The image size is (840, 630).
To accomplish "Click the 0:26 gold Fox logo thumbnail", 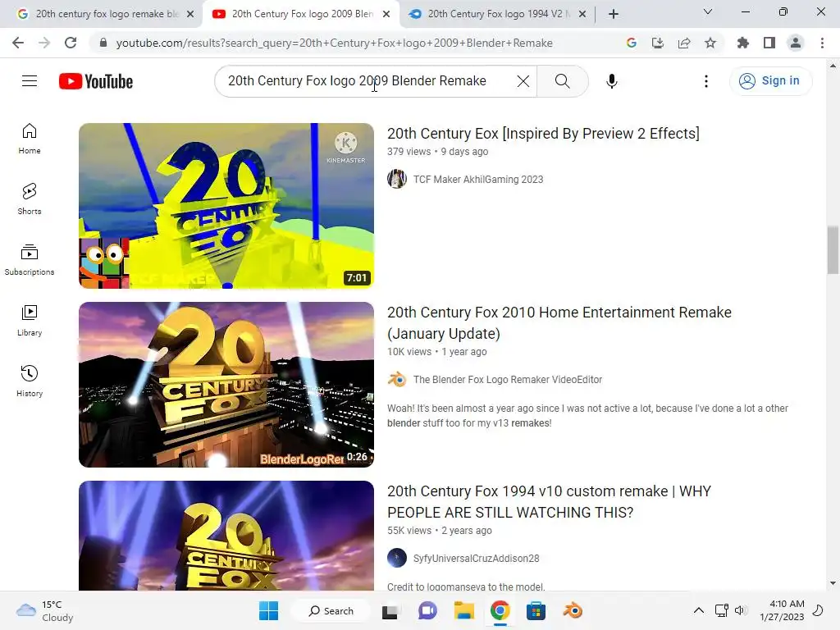I will [x=226, y=385].
